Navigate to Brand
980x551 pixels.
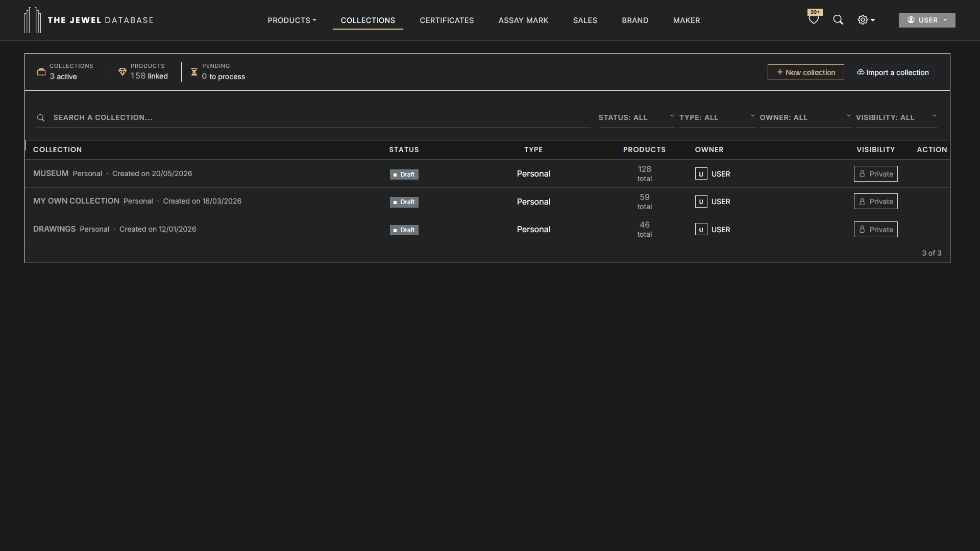[x=635, y=20]
